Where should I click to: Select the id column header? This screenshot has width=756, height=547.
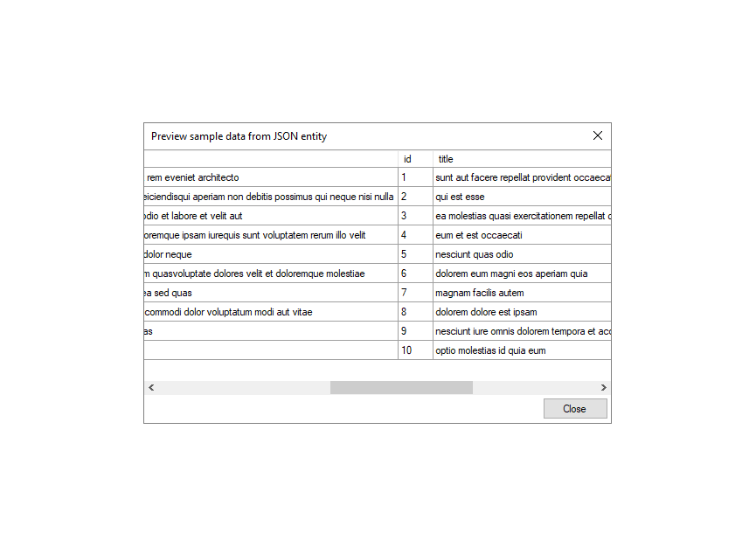tap(415, 159)
